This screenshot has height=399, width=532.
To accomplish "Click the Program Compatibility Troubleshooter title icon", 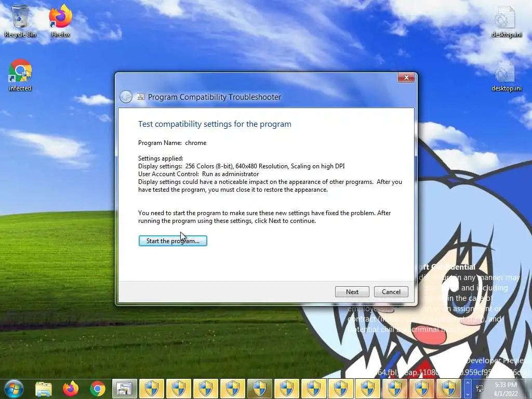I will pos(141,97).
